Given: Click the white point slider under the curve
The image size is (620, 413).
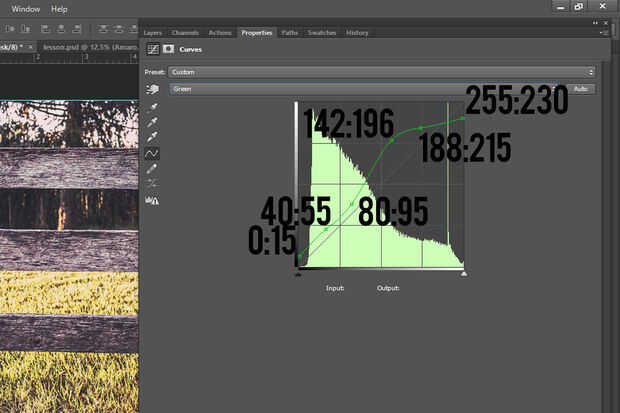Looking at the screenshot, I should pos(463,274).
